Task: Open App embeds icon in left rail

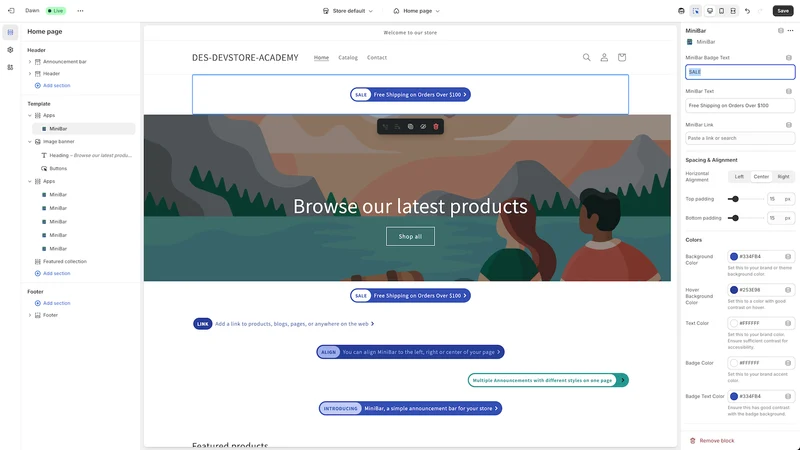Action: (10, 67)
